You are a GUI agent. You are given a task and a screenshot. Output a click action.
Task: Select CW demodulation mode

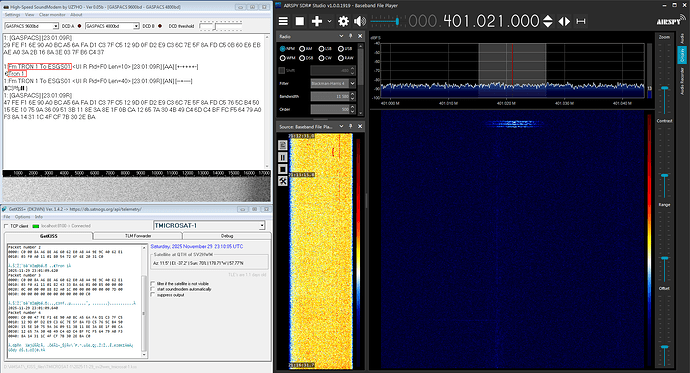click(321, 58)
